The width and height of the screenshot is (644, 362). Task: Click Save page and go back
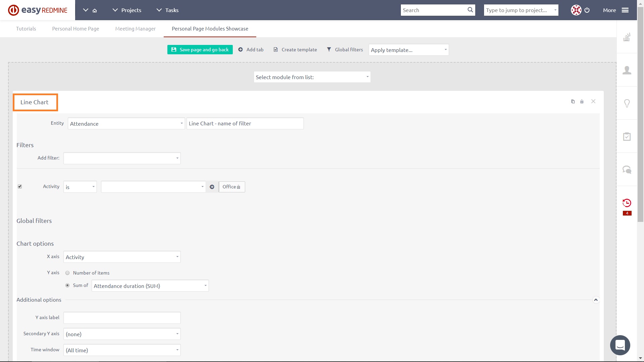point(200,50)
